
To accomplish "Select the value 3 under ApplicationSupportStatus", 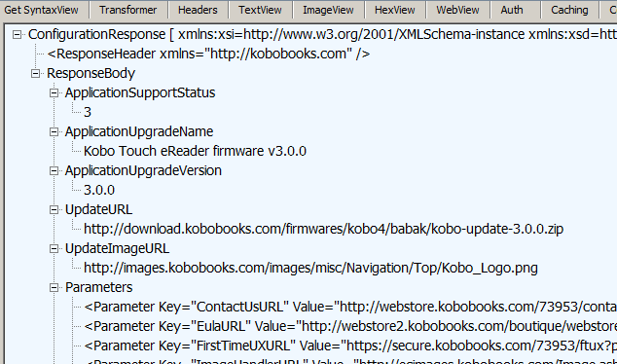I will [x=88, y=112].
